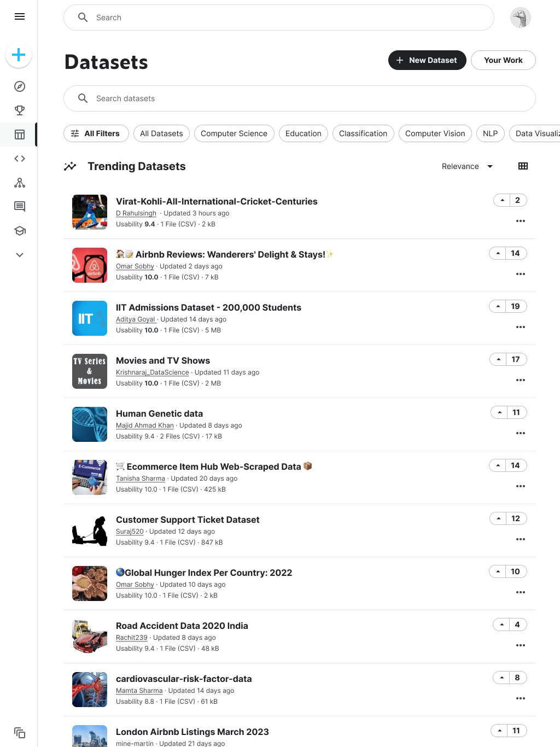
Task: Upvote the IIT Admissions Dataset
Action: point(498,306)
